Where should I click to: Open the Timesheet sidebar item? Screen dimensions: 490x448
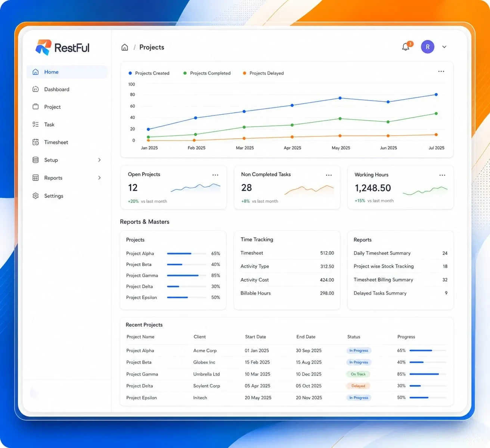pos(67,142)
